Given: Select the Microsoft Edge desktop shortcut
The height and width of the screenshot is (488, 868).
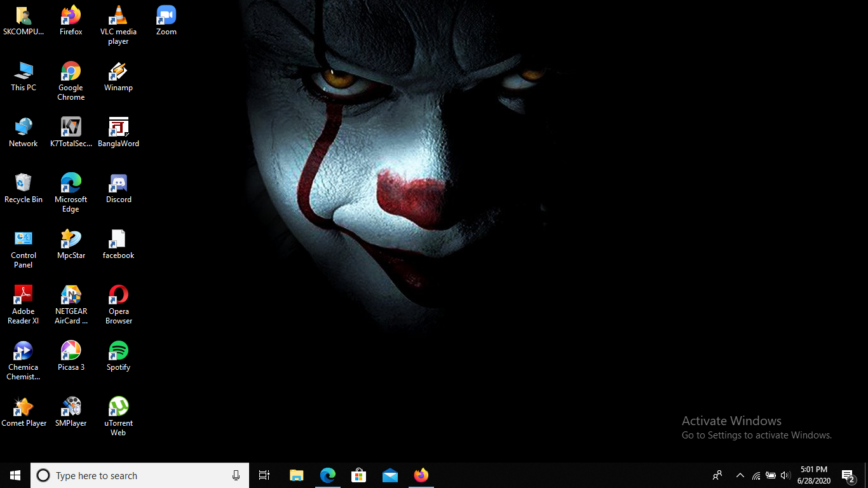Looking at the screenshot, I should click(x=71, y=193).
